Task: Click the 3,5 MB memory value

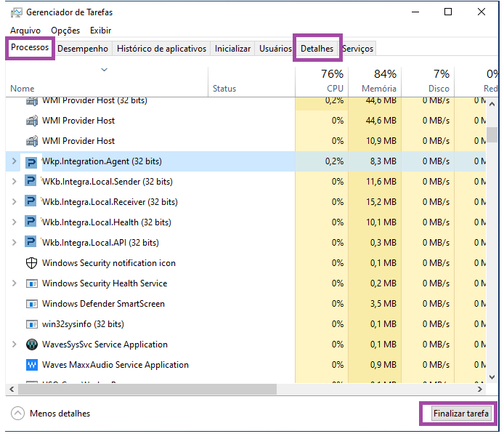Action: coord(383,304)
